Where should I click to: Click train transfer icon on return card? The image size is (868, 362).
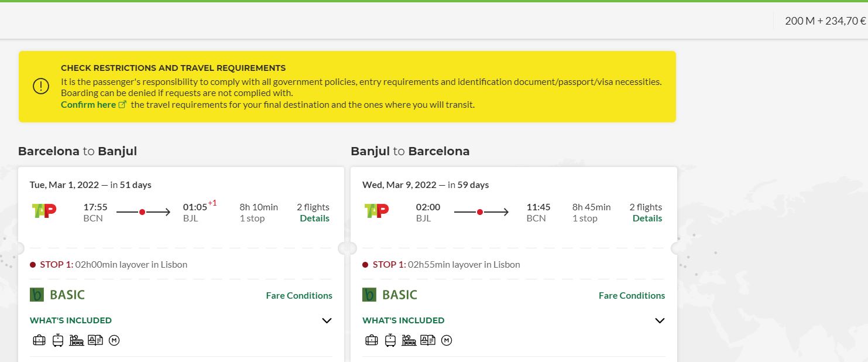coord(409,340)
